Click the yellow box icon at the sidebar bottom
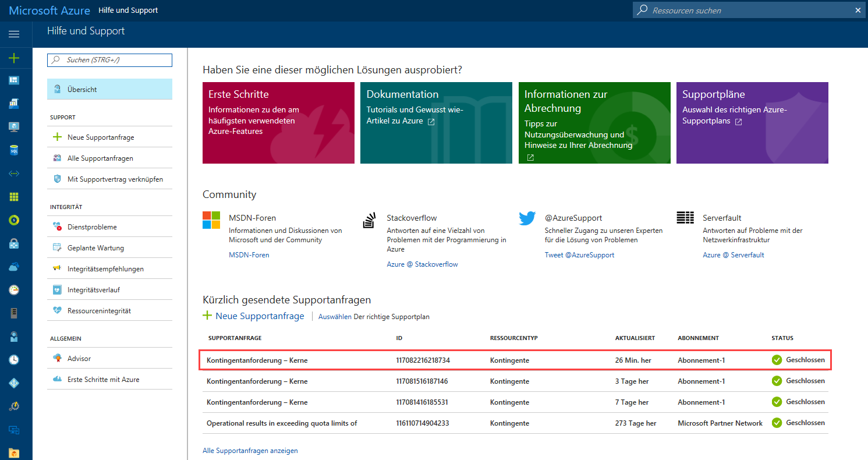The height and width of the screenshot is (460, 868). click(14, 453)
